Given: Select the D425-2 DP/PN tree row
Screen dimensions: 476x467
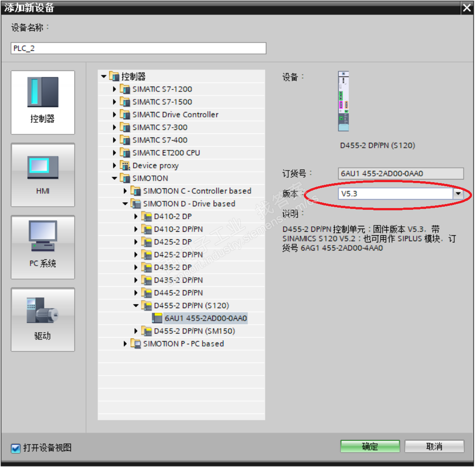Looking at the screenshot, I should pos(182,254).
